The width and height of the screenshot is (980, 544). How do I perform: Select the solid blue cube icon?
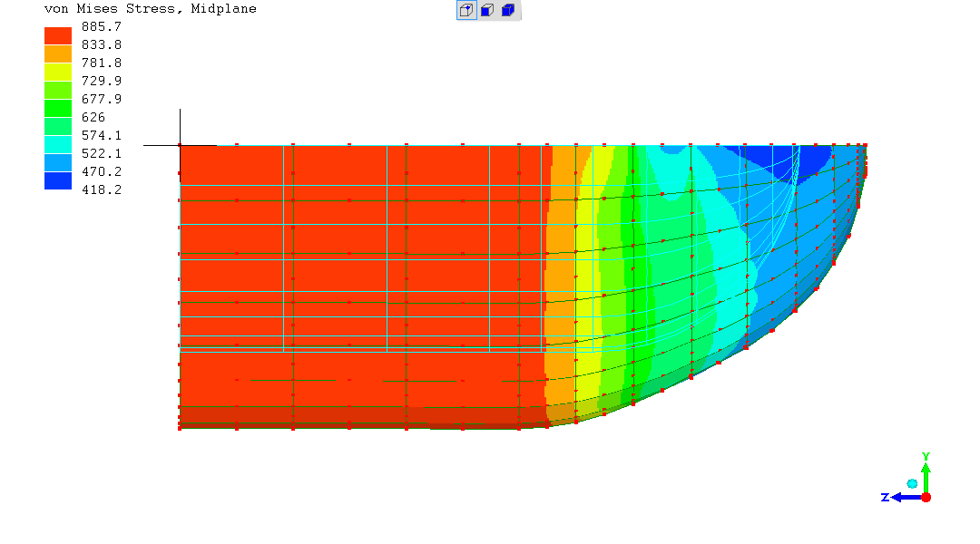coord(508,11)
